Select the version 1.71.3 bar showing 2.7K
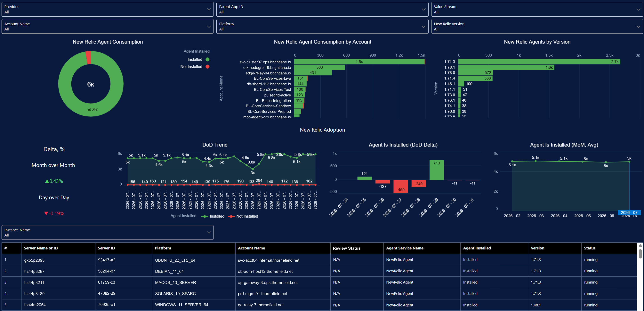The height and width of the screenshot is (311, 644). click(539, 62)
